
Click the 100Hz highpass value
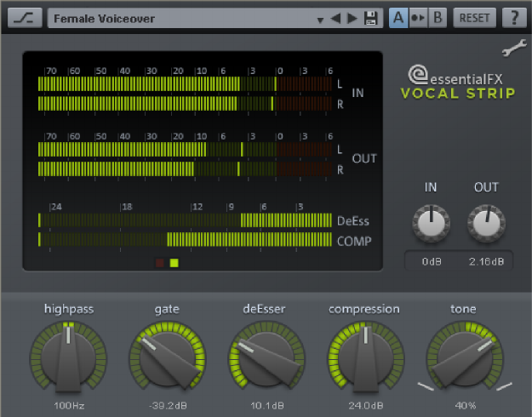click(x=69, y=405)
